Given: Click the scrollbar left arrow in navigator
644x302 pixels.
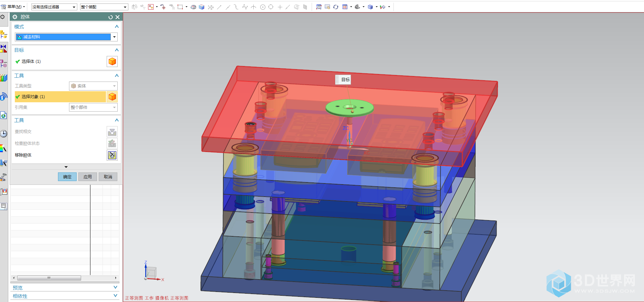Looking at the screenshot, I should (x=14, y=278).
